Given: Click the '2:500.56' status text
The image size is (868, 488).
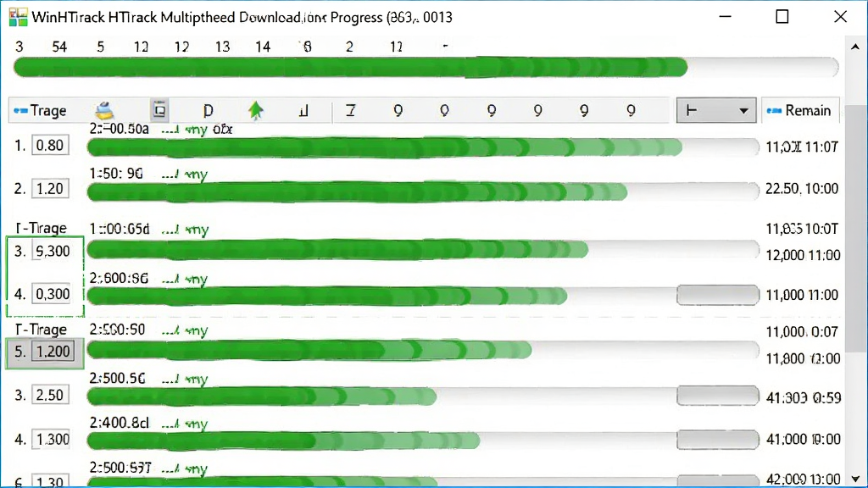Looking at the screenshot, I should (117, 379).
